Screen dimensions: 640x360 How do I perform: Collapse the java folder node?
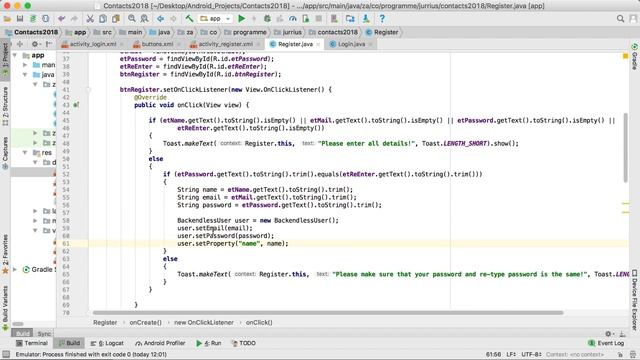pos(25,75)
